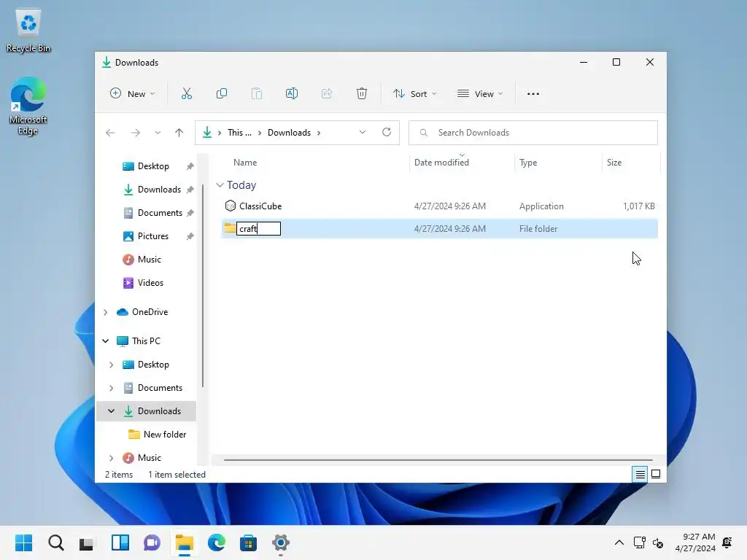
Task: Go up one folder level
Action: [179, 133]
